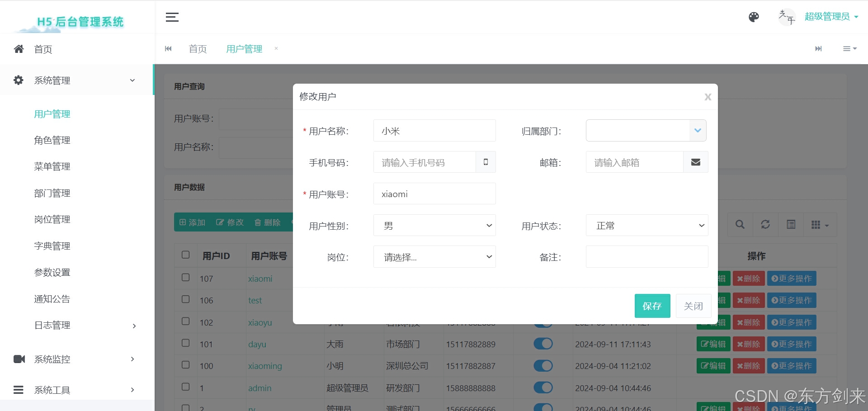This screenshot has width=868, height=411.
Task: Click the refresh icon in table toolbar
Action: coord(765,225)
